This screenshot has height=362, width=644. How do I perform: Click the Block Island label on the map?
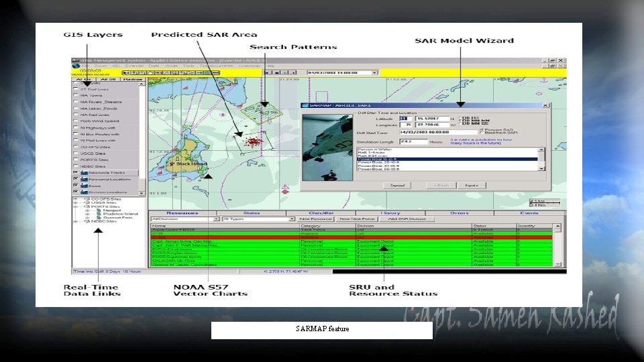point(191,164)
